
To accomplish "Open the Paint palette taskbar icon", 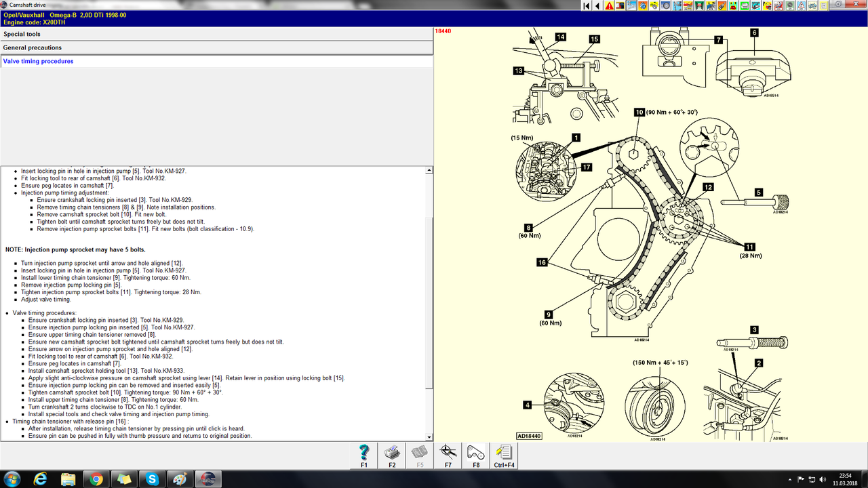I will [x=180, y=479].
